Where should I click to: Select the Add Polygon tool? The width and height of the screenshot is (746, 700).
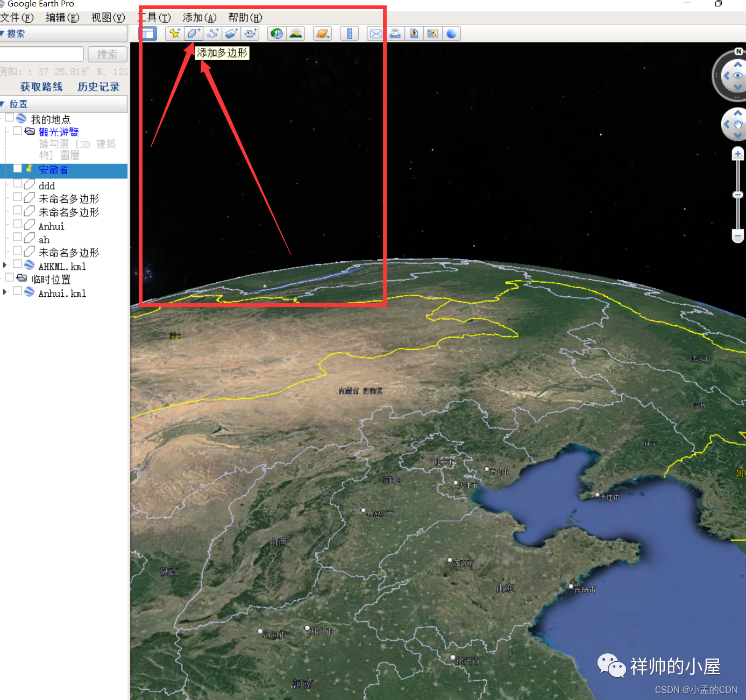coord(193,34)
